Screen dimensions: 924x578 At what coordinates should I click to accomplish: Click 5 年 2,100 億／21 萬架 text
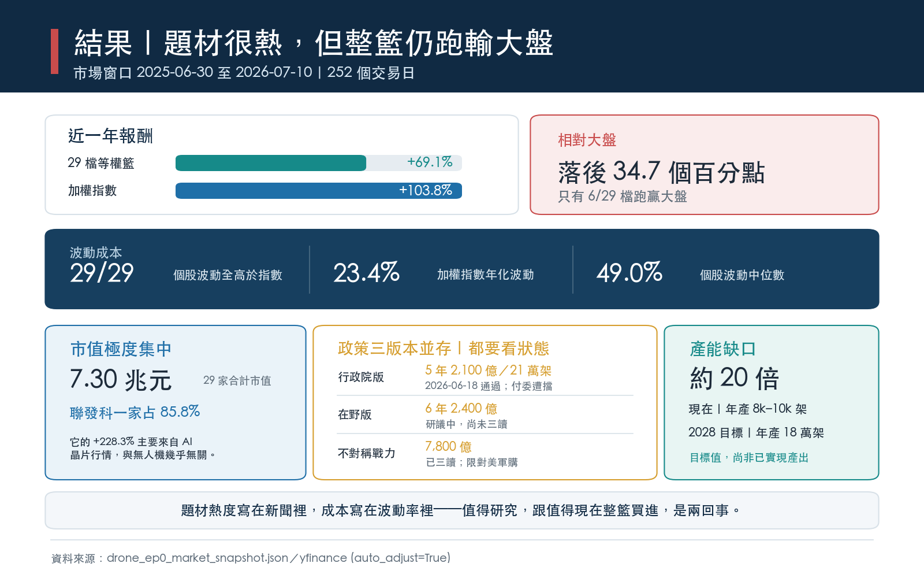(489, 370)
